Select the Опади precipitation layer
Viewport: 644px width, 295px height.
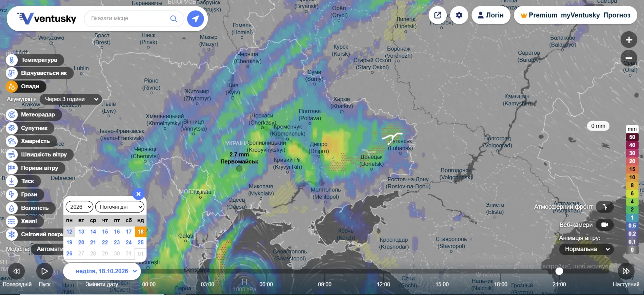coord(25,86)
